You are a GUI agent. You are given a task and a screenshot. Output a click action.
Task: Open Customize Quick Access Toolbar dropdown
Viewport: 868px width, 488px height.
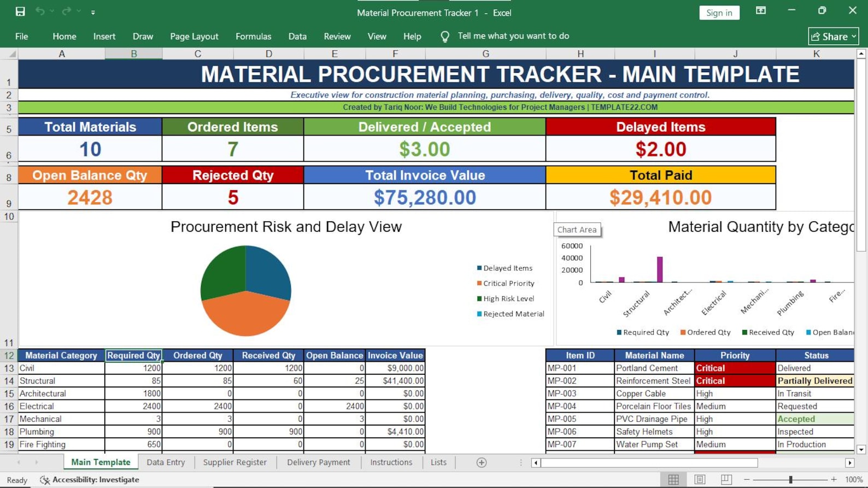click(93, 12)
